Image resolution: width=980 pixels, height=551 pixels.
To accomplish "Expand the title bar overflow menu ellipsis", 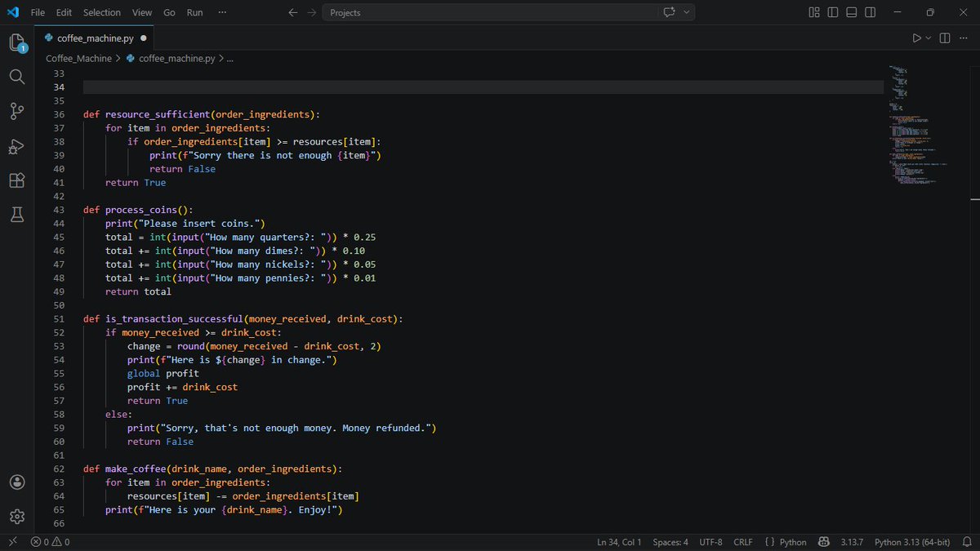I will point(223,12).
